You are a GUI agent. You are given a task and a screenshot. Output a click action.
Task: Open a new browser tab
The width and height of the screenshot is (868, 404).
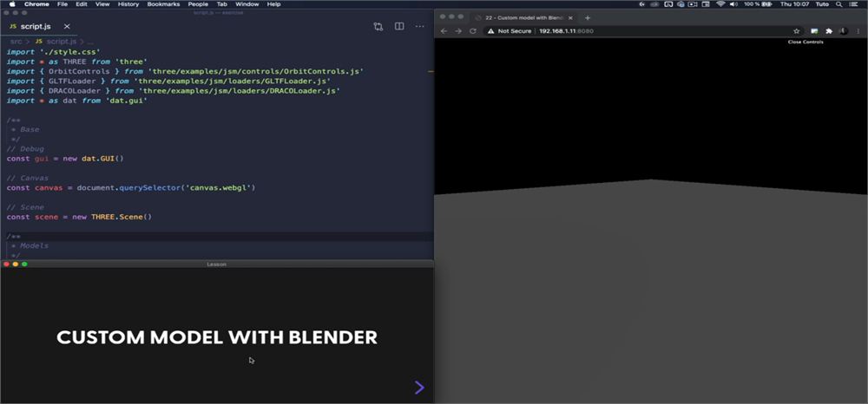(588, 17)
